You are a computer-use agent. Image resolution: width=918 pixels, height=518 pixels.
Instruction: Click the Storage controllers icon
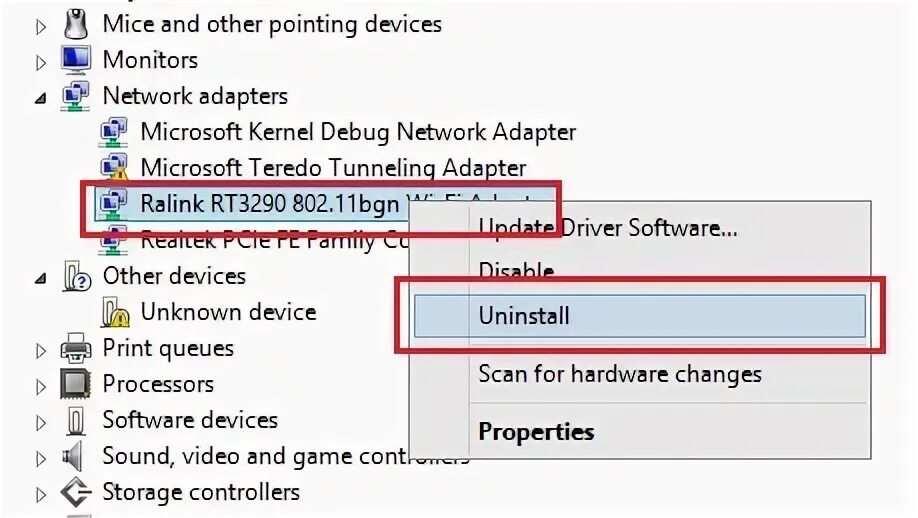coord(77,492)
